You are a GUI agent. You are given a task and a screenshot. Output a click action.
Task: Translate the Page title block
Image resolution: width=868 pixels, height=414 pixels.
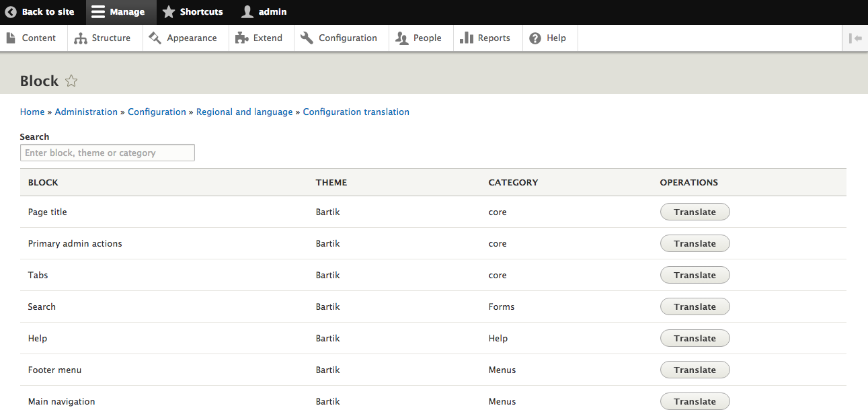pyautogui.click(x=695, y=212)
